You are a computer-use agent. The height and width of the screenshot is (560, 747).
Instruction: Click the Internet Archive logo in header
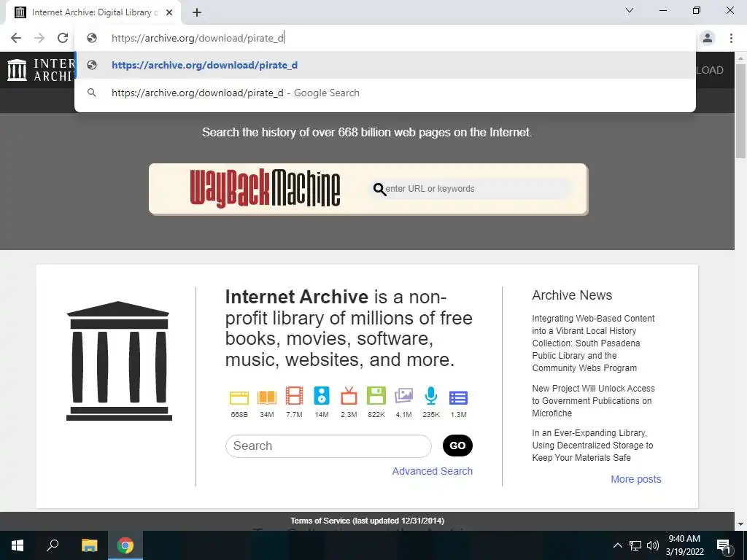41,70
